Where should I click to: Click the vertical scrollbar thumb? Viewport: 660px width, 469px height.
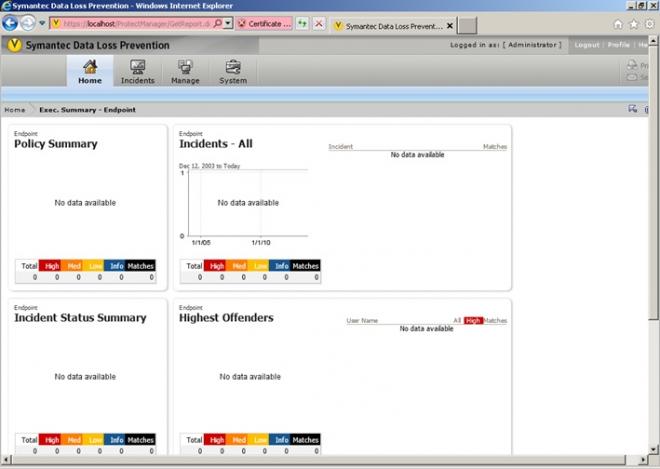pos(652,183)
